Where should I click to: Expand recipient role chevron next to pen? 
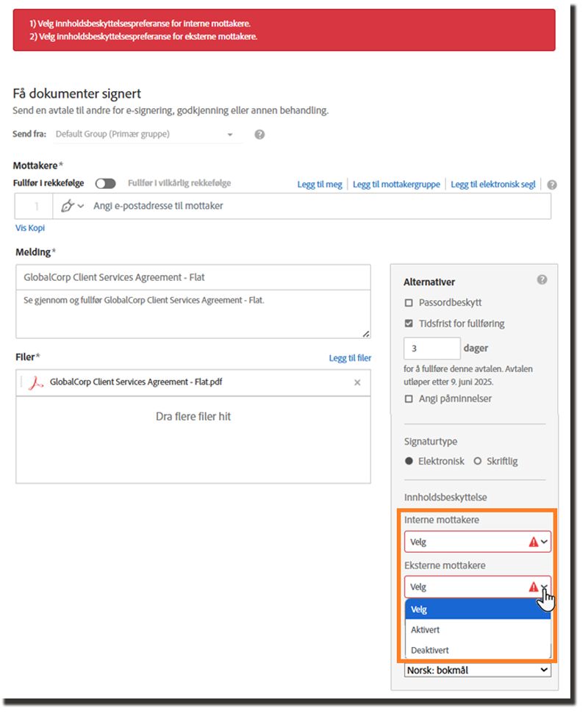click(81, 207)
